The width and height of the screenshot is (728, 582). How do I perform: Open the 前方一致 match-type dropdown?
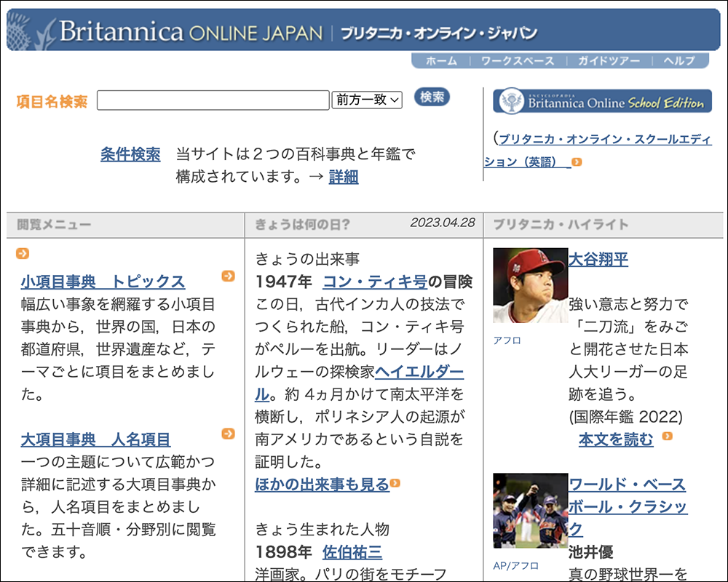pyautogui.click(x=367, y=100)
